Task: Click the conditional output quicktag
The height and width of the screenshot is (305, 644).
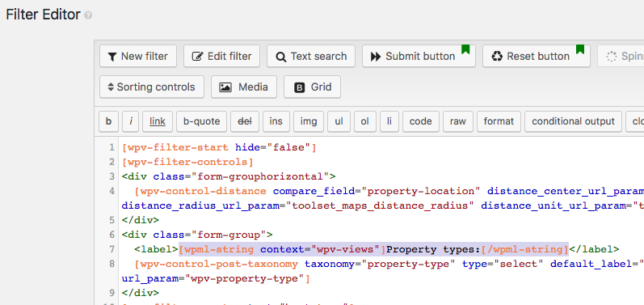Action: pos(573,121)
